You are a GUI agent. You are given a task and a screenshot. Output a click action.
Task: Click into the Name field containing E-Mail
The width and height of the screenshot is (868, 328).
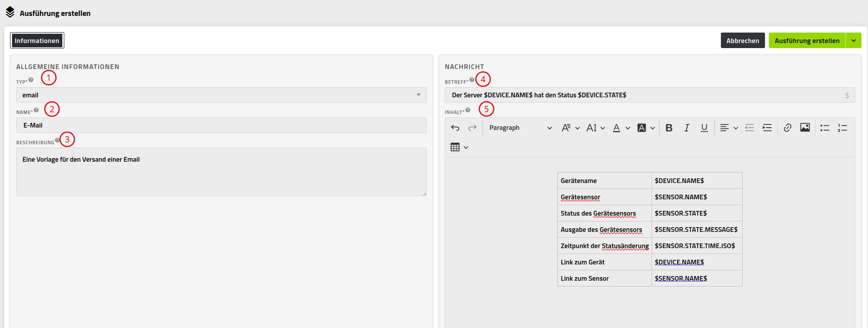pyautogui.click(x=221, y=125)
